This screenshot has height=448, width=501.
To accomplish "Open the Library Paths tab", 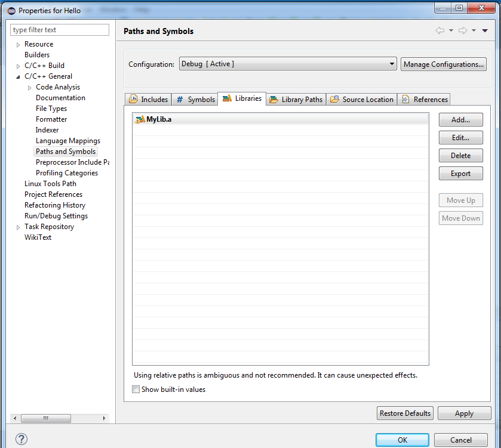I will coord(296,100).
